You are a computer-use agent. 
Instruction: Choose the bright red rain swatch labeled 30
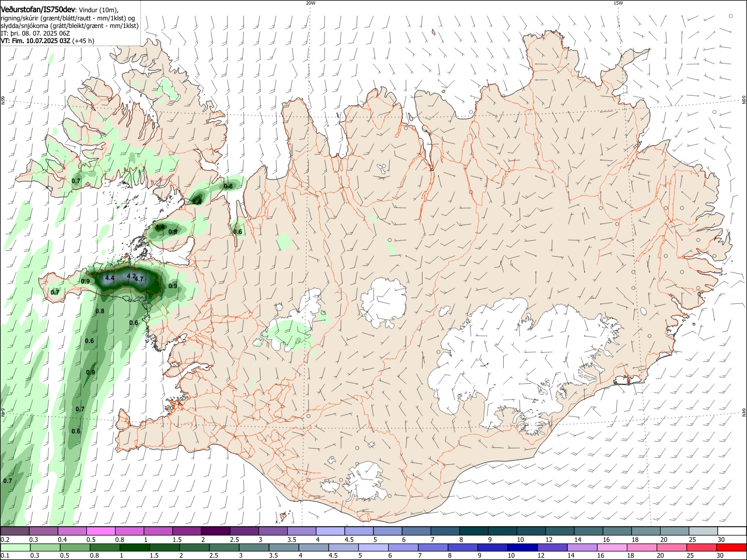(732, 547)
